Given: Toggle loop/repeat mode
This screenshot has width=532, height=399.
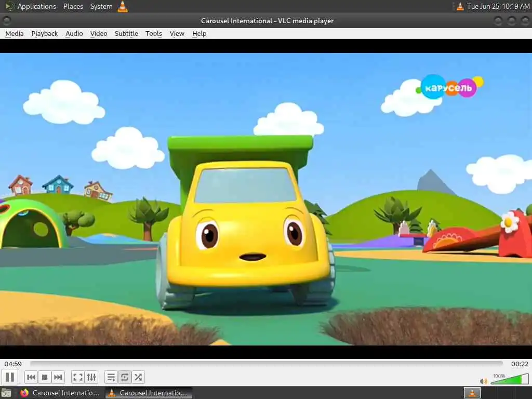Looking at the screenshot, I should (x=125, y=377).
